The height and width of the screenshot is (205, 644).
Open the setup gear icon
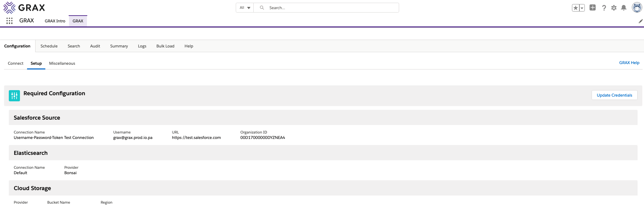click(614, 8)
